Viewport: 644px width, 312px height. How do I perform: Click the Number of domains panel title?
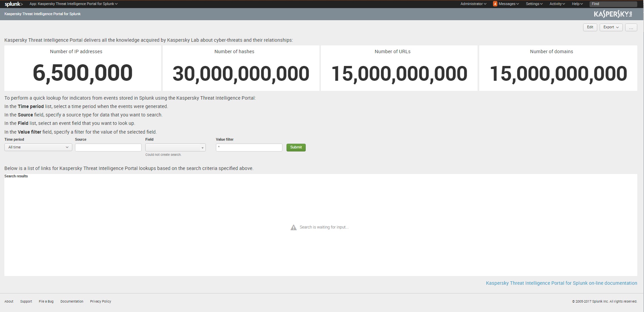tap(552, 51)
